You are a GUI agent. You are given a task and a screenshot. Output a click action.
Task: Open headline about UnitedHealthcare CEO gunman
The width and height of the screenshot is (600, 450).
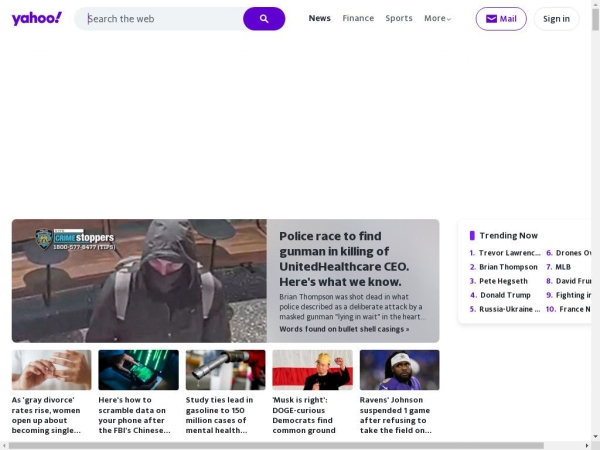point(344,259)
